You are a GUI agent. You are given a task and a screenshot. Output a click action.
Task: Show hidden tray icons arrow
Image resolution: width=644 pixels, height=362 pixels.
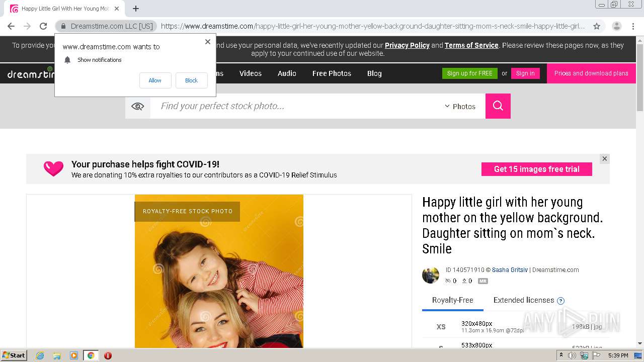[x=561, y=355]
